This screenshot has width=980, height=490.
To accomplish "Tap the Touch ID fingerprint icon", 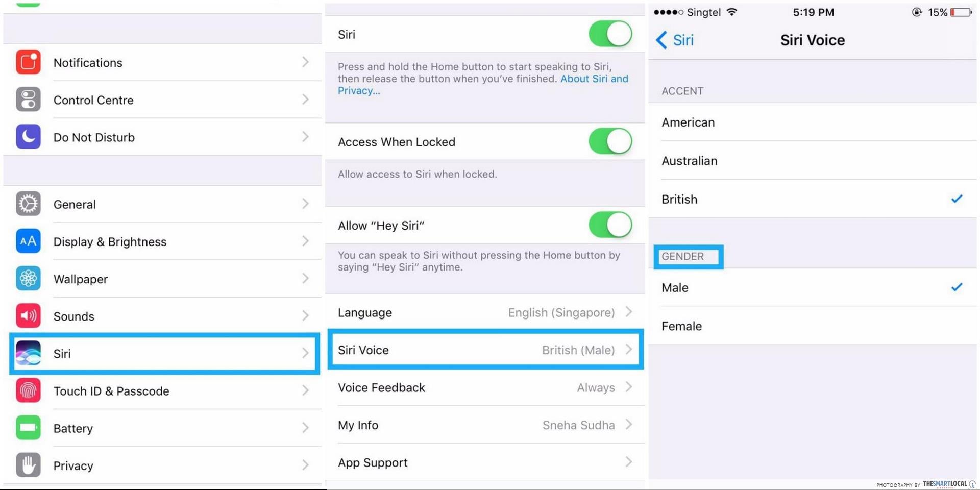I will point(28,391).
